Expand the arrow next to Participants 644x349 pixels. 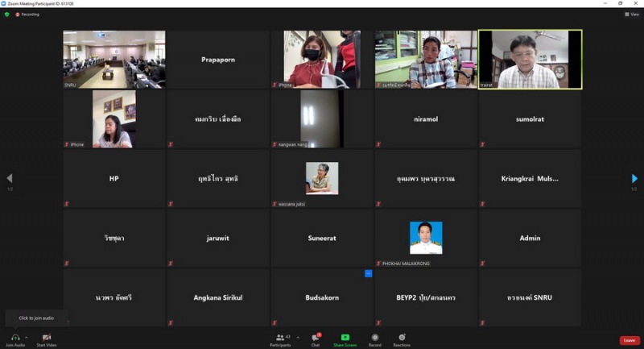[298, 337]
